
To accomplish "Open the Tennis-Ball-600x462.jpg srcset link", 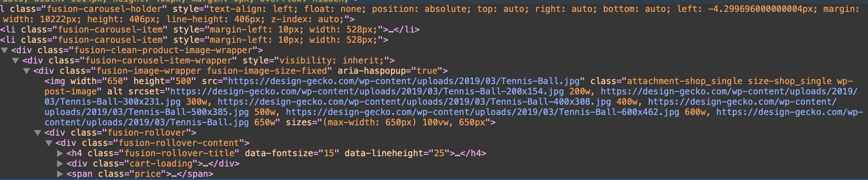I will click(x=482, y=112).
